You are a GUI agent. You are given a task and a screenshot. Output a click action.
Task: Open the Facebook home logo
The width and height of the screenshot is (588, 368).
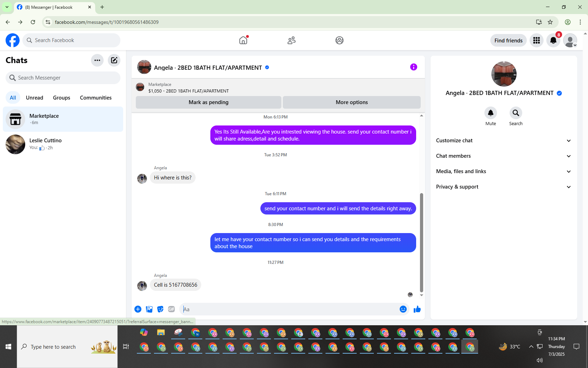click(13, 40)
